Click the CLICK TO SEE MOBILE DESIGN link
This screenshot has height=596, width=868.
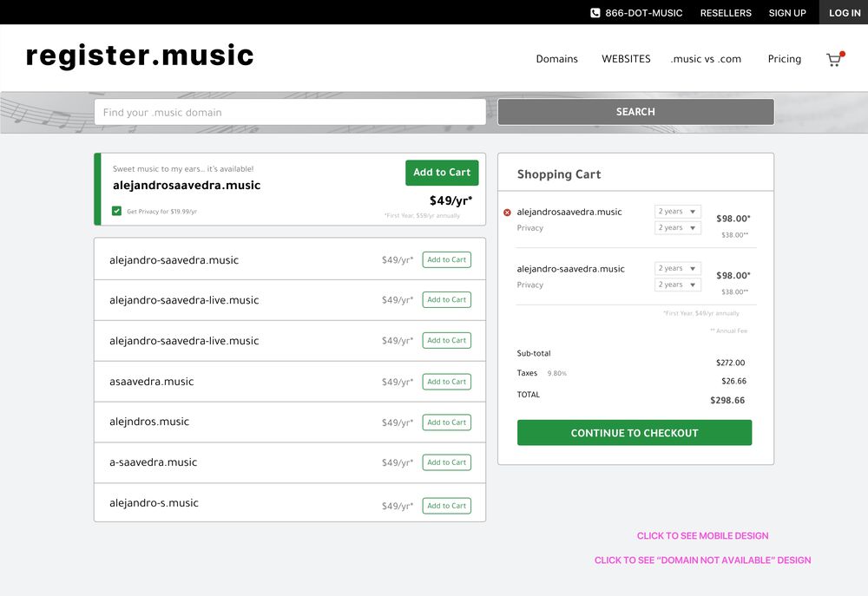pos(702,535)
